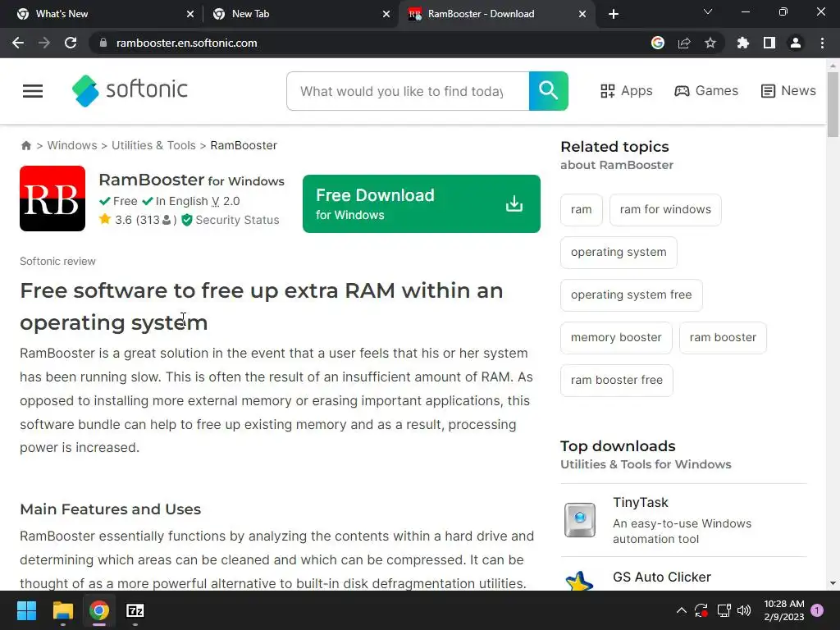Click the address bar URL

[x=186, y=43]
